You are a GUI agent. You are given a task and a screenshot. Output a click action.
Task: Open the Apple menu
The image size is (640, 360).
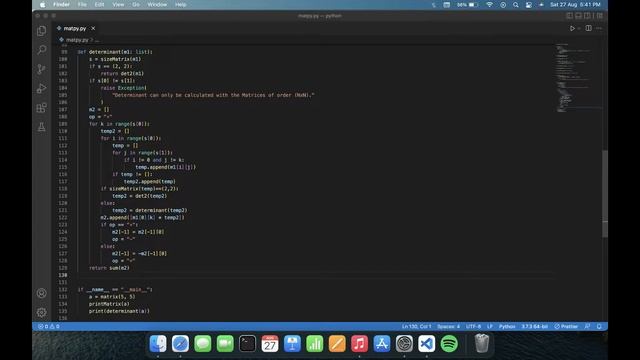coord(42,5)
